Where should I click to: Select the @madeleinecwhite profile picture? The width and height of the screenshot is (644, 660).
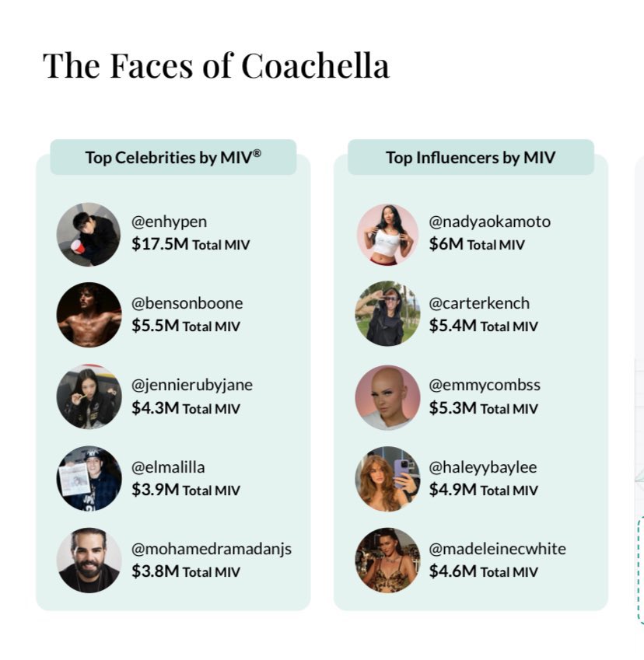point(387,560)
